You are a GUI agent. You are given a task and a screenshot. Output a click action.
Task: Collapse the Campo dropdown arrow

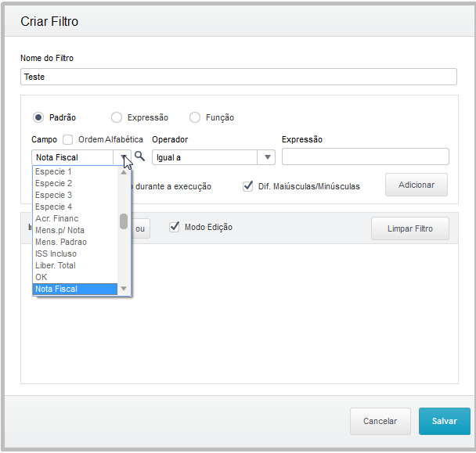point(124,157)
